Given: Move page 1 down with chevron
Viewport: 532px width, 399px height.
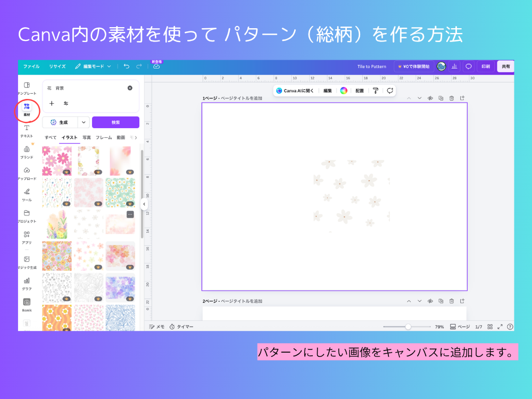Looking at the screenshot, I should click(x=419, y=98).
